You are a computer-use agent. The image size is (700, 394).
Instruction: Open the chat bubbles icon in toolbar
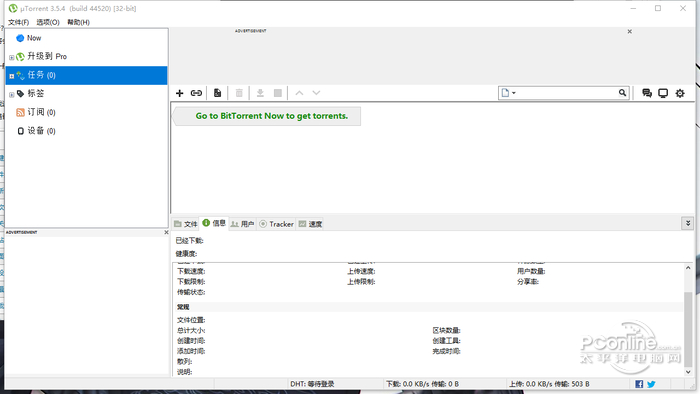point(646,93)
